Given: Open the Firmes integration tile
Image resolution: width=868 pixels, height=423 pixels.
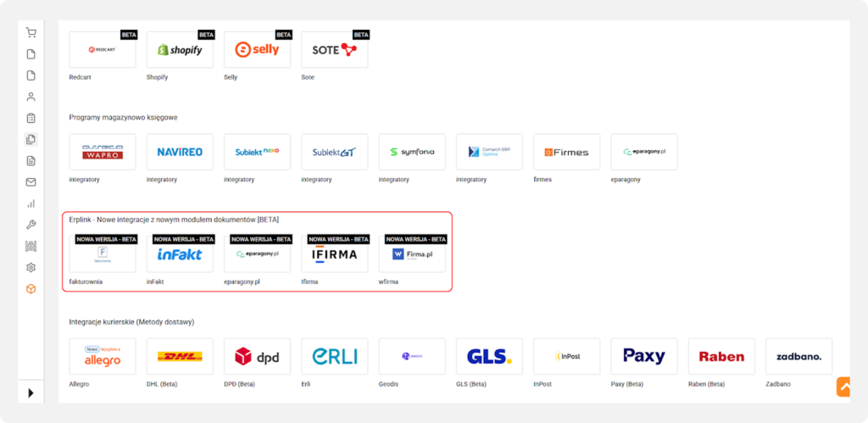Looking at the screenshot, I should click(x=567, y=152).
